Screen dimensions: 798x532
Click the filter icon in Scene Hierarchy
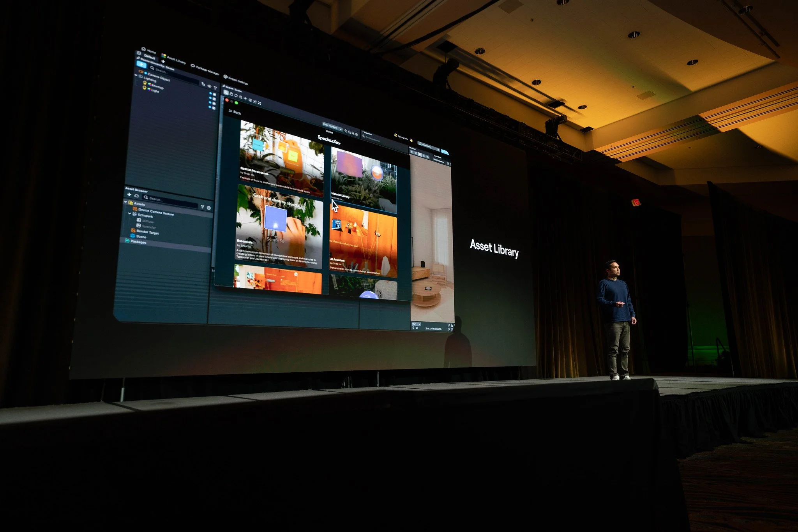click(x=215, y=88)
